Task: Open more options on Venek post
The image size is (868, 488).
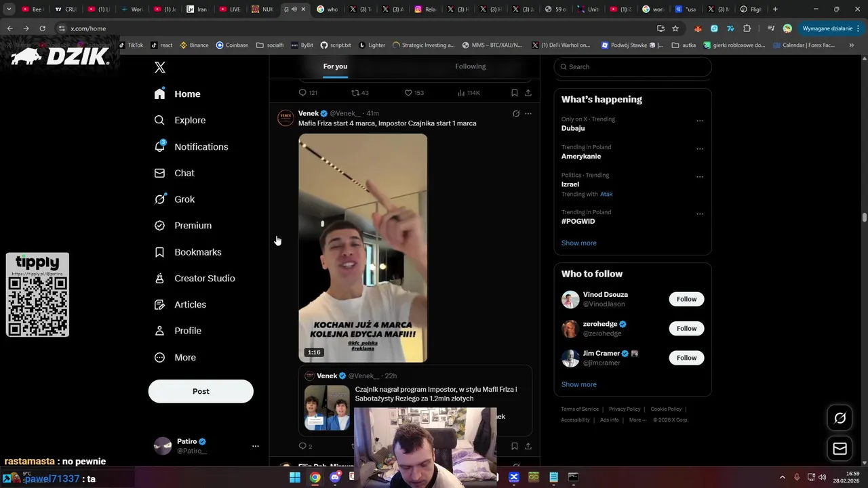Action: pos(528,113)
